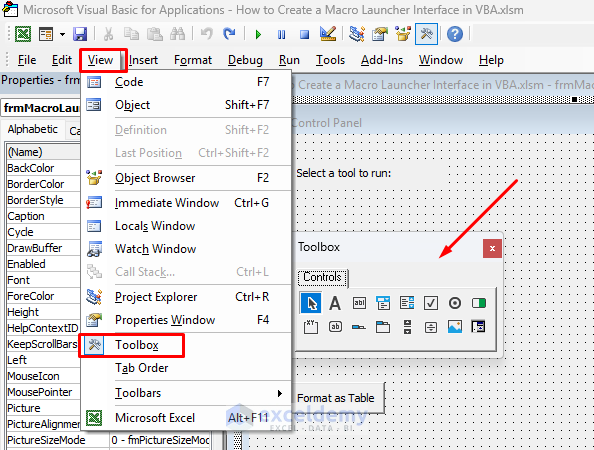Click the blue Help question icon
This screenshot has height=450, width=594.
coord(455,34)
